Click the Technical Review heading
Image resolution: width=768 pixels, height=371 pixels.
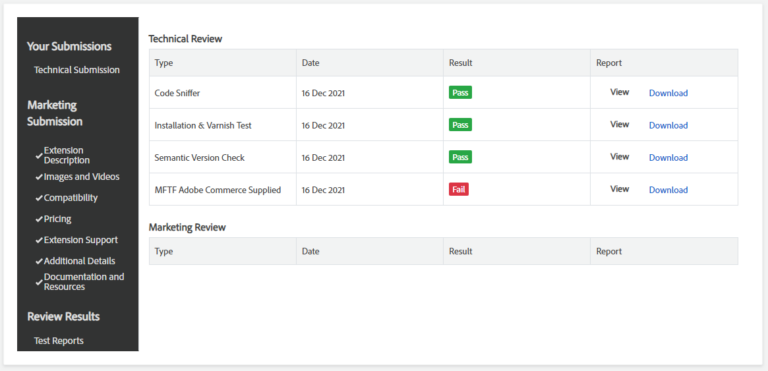(x=185, y=39)
